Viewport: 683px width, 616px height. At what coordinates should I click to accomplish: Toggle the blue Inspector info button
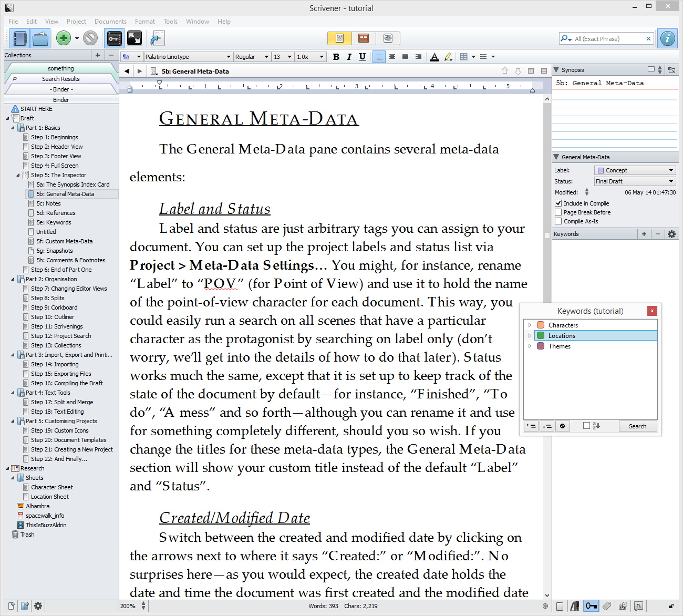click(668, 38)
